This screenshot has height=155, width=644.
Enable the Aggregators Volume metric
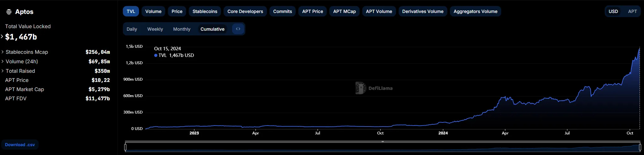click(x=475, y=11)
